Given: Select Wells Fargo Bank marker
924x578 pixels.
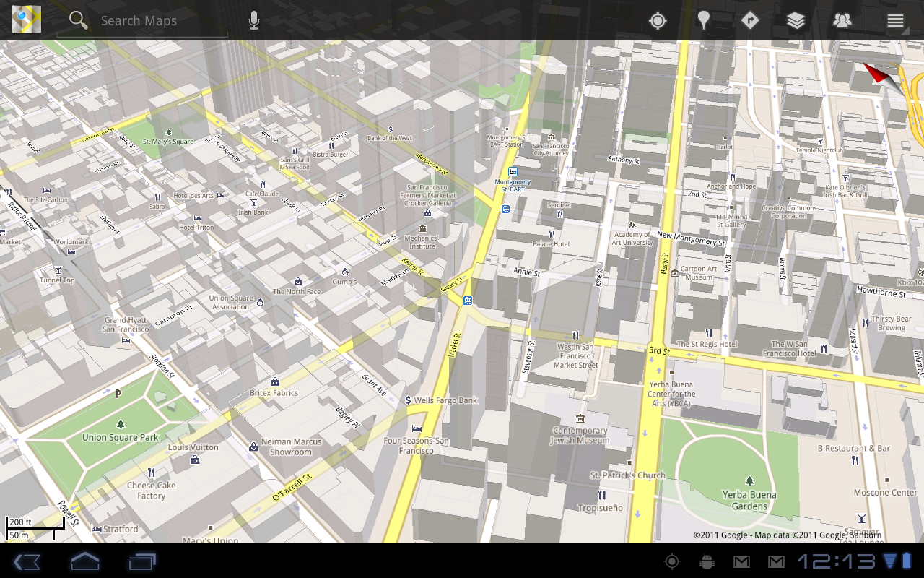Looking at the screenshot, I should click(x=408, y=400).
